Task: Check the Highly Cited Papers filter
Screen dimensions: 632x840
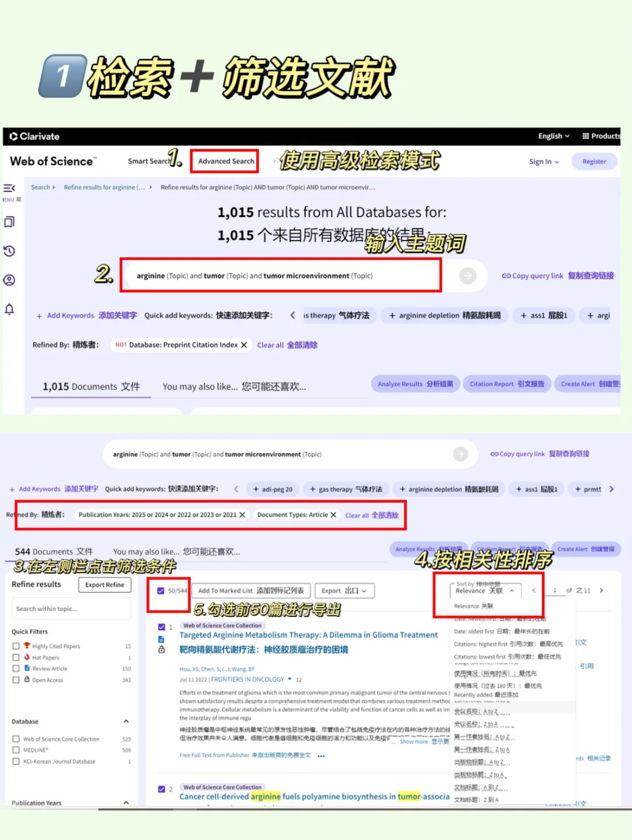Action: click(x=16, y=646)
